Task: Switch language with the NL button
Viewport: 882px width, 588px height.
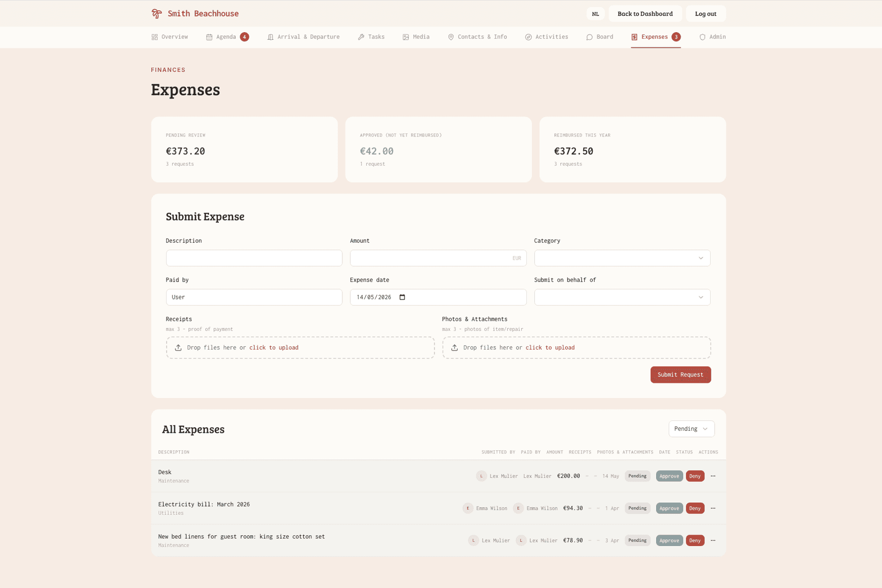Action: tap(596, 14)
